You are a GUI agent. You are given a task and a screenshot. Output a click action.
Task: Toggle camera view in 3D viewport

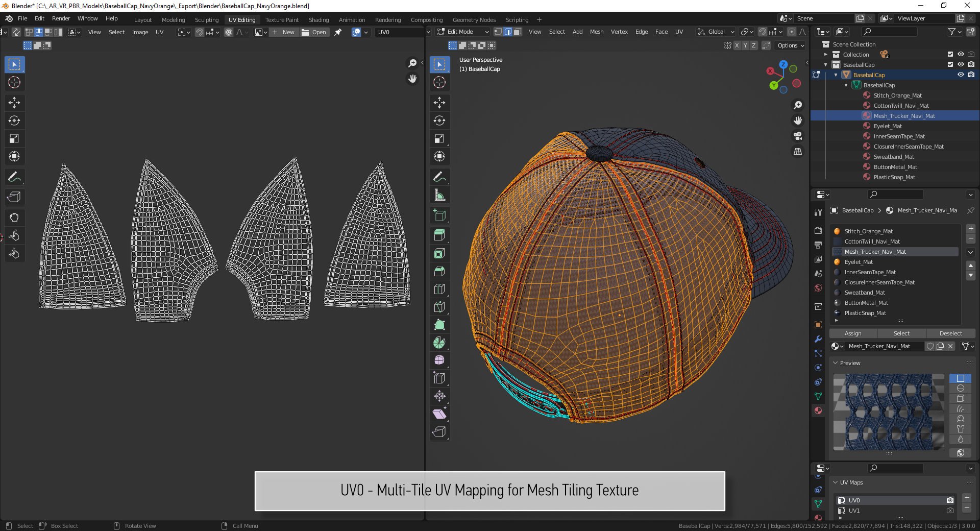point(798,136)
